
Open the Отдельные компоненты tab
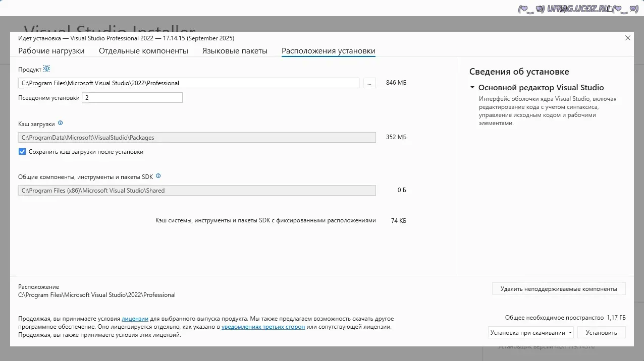(x=143, y=51)
